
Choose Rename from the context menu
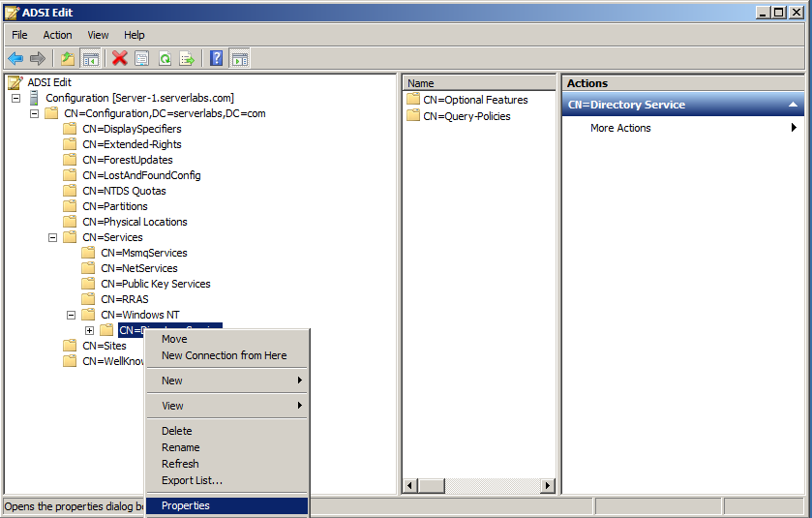pos(227,447)
